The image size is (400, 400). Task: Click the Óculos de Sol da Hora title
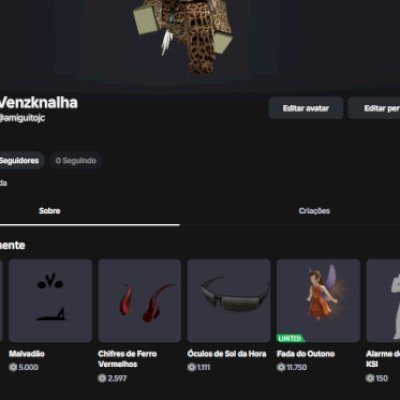click(227, 354)
